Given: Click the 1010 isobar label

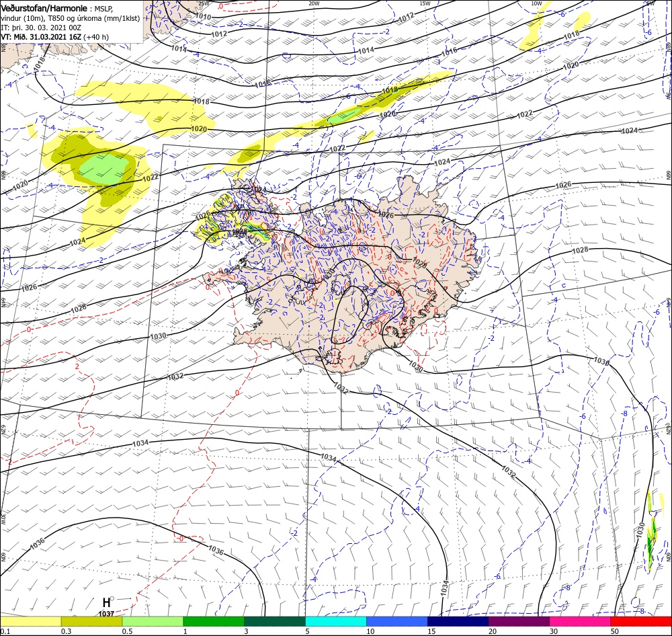Looking at the screenshot, I should [x=203, y=17].
